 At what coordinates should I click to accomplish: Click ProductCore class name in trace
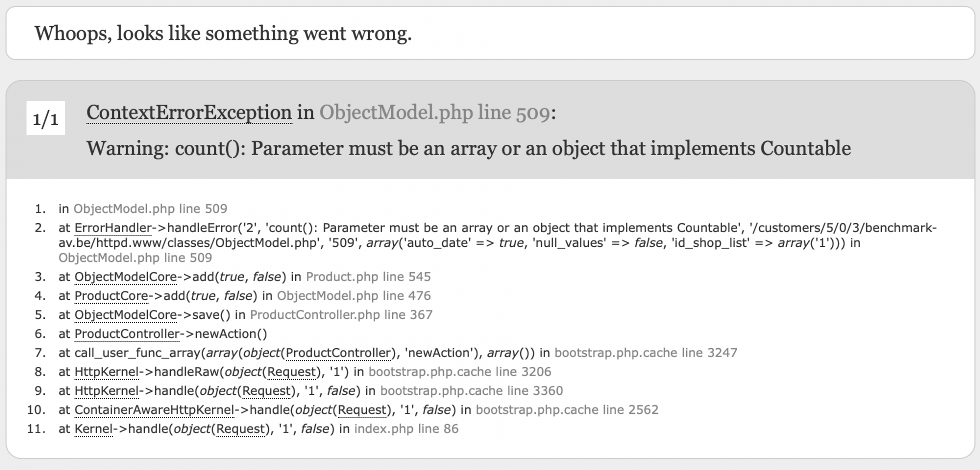click(x=111, y=295)
